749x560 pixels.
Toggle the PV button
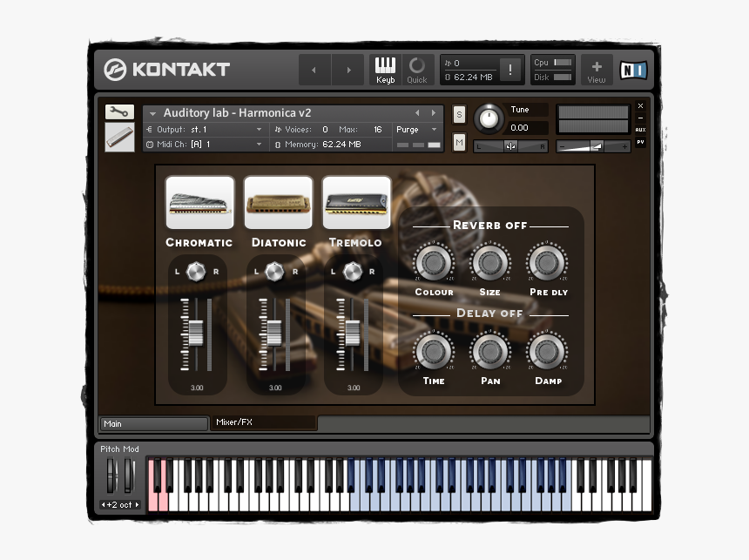coord(640,142)
